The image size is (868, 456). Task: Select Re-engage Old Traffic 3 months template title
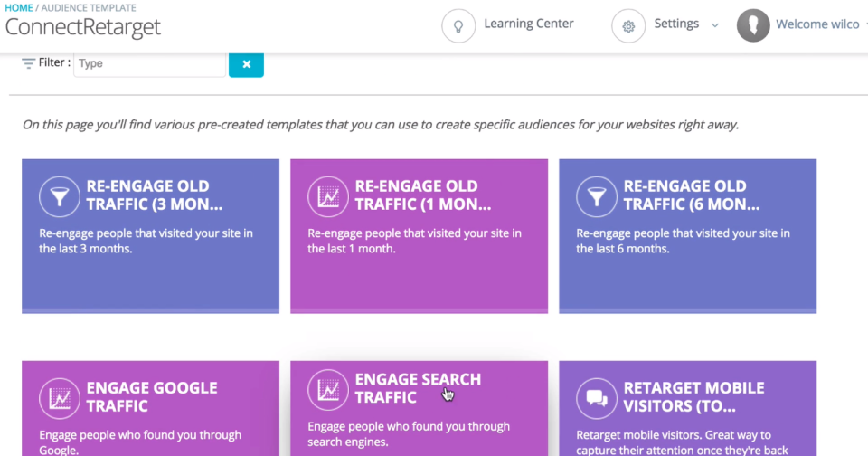pyautogui.click(x=155, y=195)
